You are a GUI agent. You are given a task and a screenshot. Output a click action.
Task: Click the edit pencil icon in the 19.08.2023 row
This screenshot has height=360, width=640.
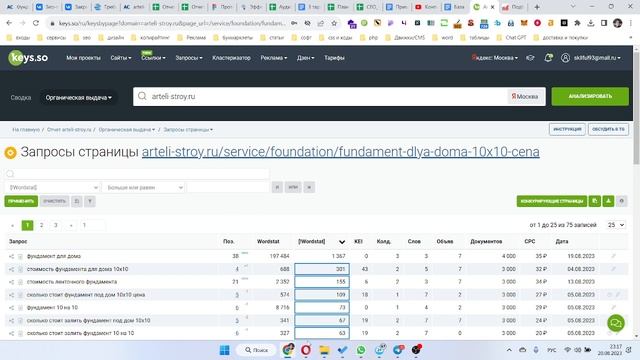click(x=613, y=256)
